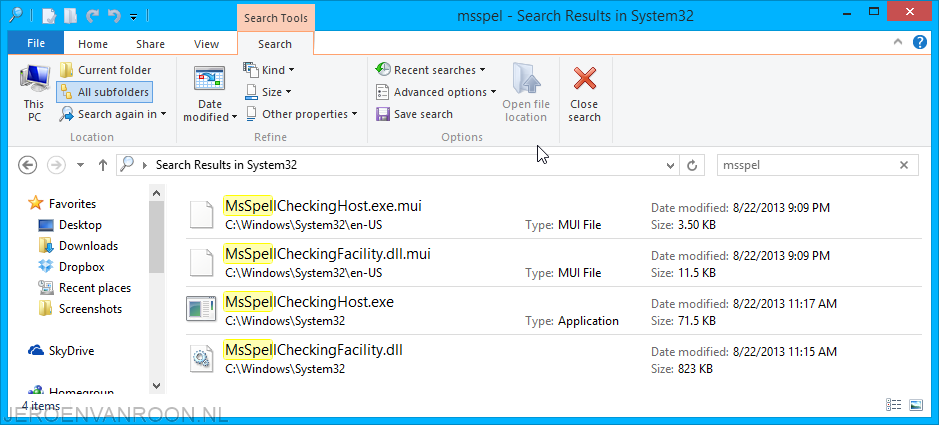Screen dimensions: 939x425
Task: Switch to the View ribbon tab
Action: [207, 44]
